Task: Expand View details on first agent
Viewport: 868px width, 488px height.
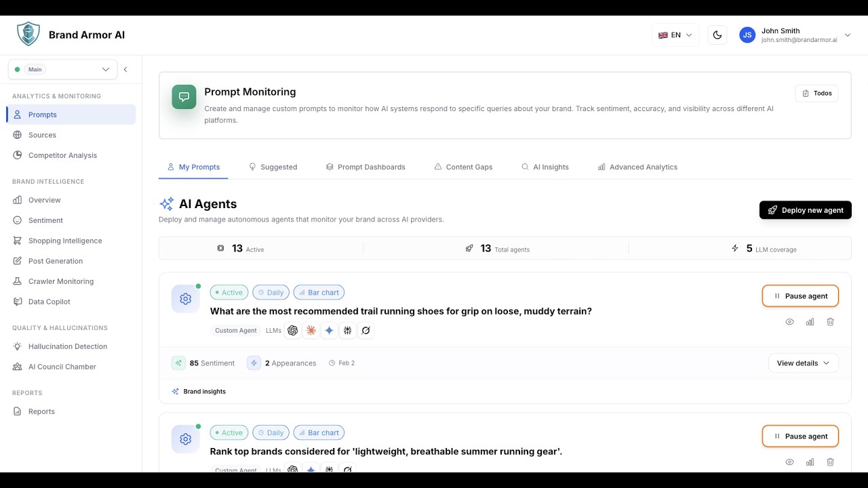Action: (x=803, y=363)
